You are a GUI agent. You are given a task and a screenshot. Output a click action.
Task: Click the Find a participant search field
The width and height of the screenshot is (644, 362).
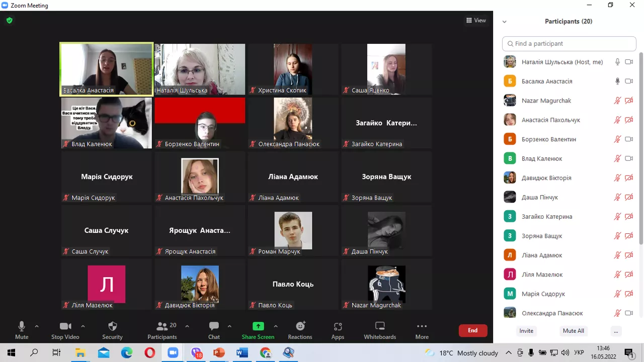pyautogui.click(x=569, y=44)
